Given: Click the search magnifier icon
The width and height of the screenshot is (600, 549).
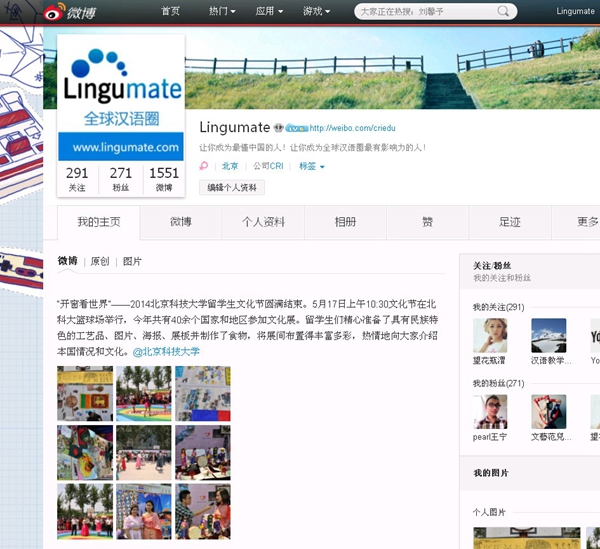Looking at the screenshot, I should (503, 11).
